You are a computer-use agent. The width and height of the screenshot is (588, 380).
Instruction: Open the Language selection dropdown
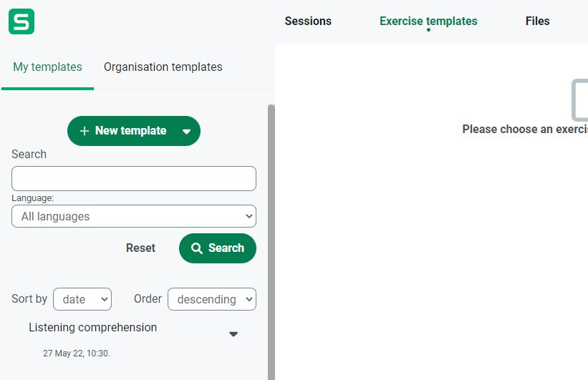click(134, 216)
